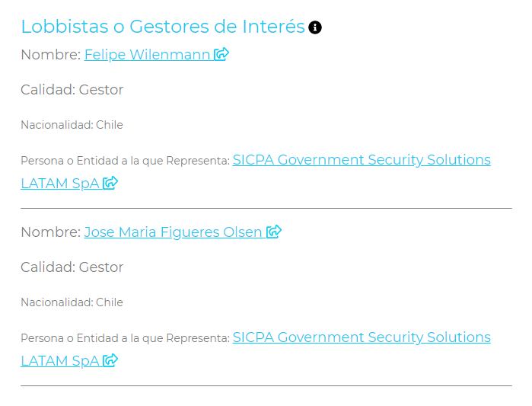Click the Persona o Entidad label in Jose Maria's entry
532x406 pixels.
click(125, 339)
